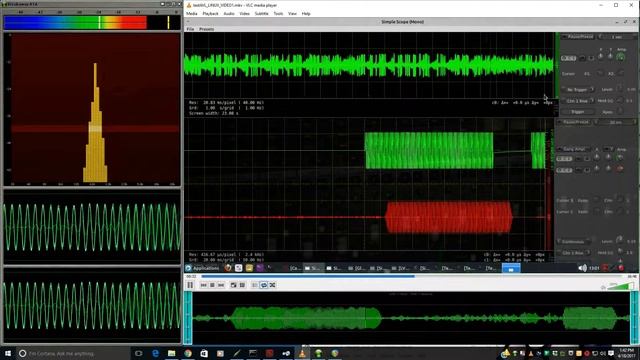This screenshot has width=640, height=360.
Task: Open the Simple Scope Presets menu
Action: [207, 29]
